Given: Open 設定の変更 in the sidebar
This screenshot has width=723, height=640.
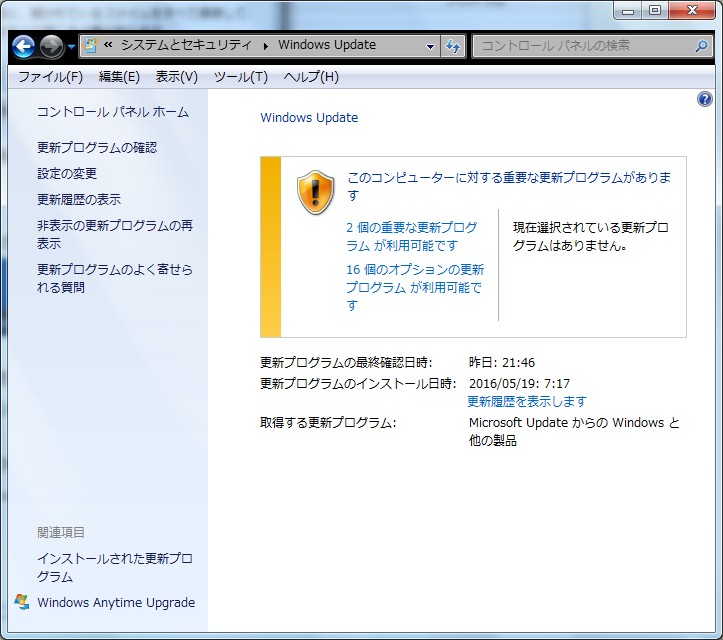Looking at the screenshot, I should coord(67,174).
